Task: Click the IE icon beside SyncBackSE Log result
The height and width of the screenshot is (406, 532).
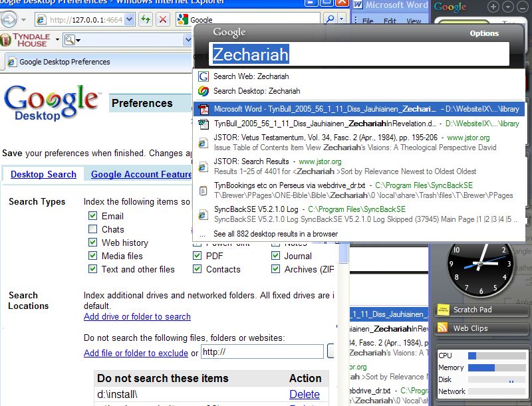Action: (203, 215)
